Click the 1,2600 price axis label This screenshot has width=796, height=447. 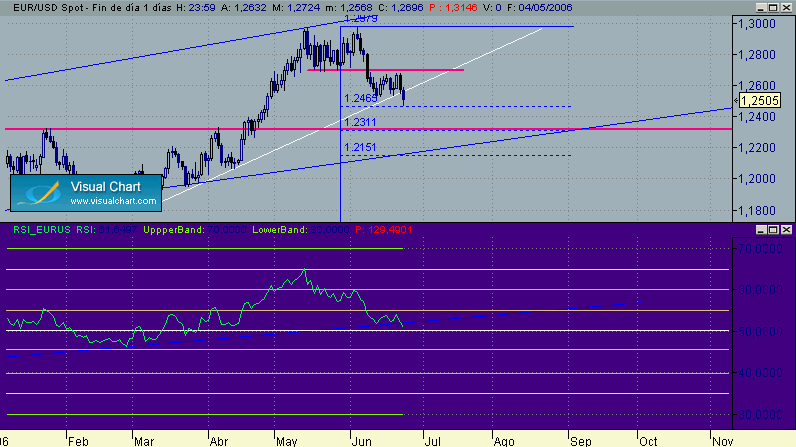coord(756,85)
